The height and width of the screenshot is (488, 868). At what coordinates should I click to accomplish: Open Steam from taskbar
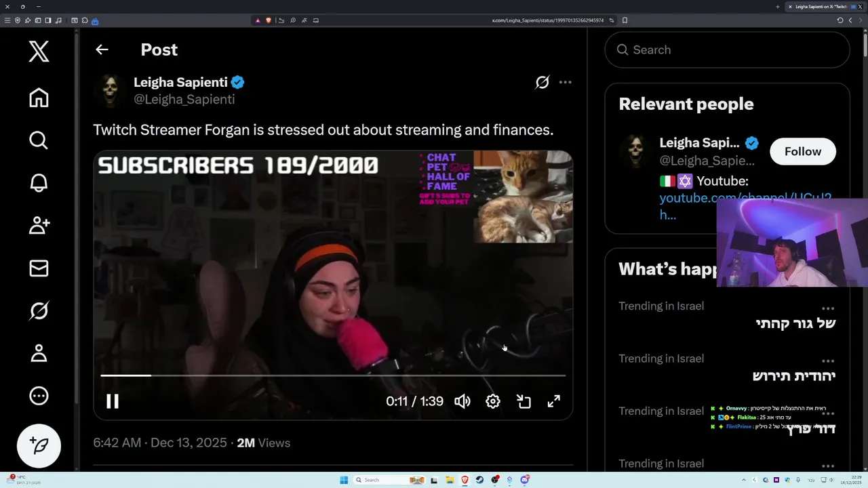tap(479, 480)
